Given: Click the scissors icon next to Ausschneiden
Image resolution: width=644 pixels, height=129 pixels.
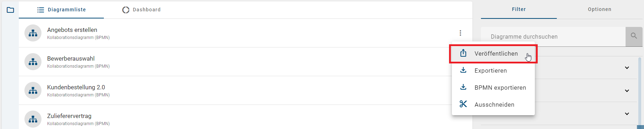Looking at the screenshot, I should (463, 104).
